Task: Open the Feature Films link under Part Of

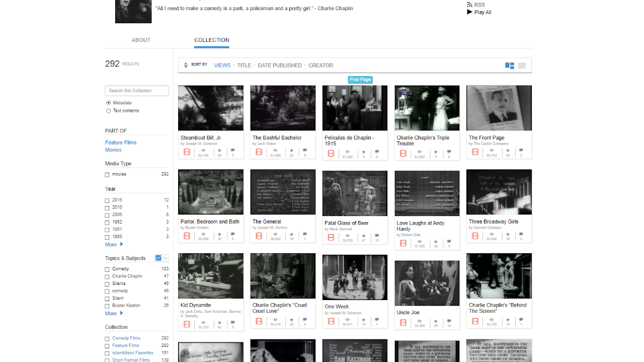Action: click(x=121, y=142)
